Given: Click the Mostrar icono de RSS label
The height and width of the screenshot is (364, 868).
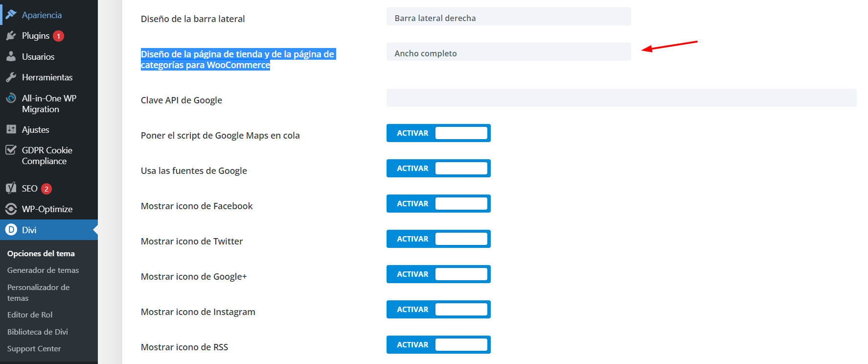Looking at the screenshot, I should pos(184,347).
